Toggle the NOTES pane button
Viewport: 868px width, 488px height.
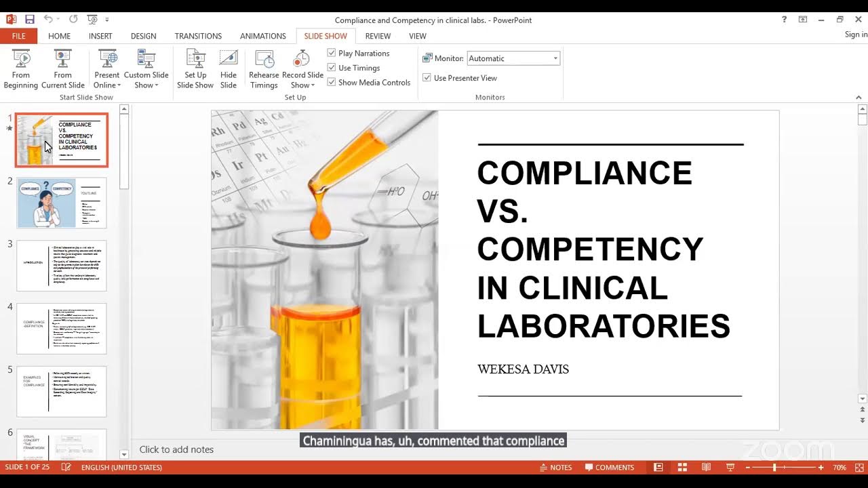(x=555, y=468)
